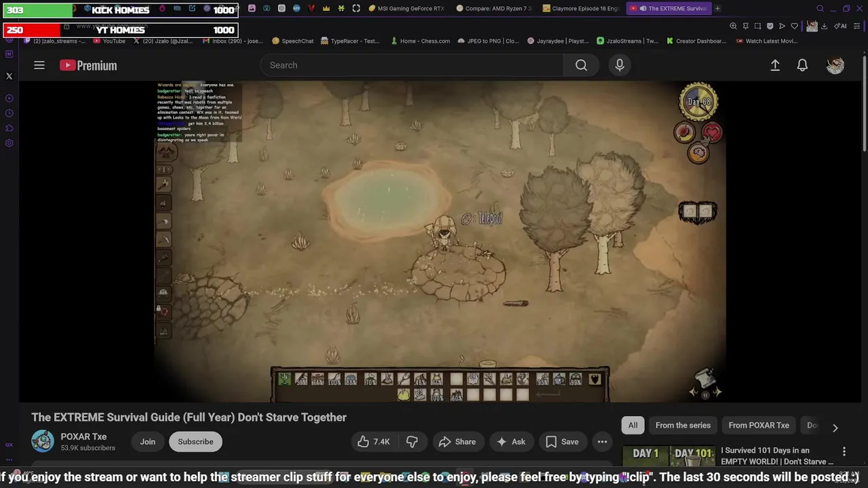Open the sidebar settings gear icon
The image size is (868, 488).
pos(9,143)
